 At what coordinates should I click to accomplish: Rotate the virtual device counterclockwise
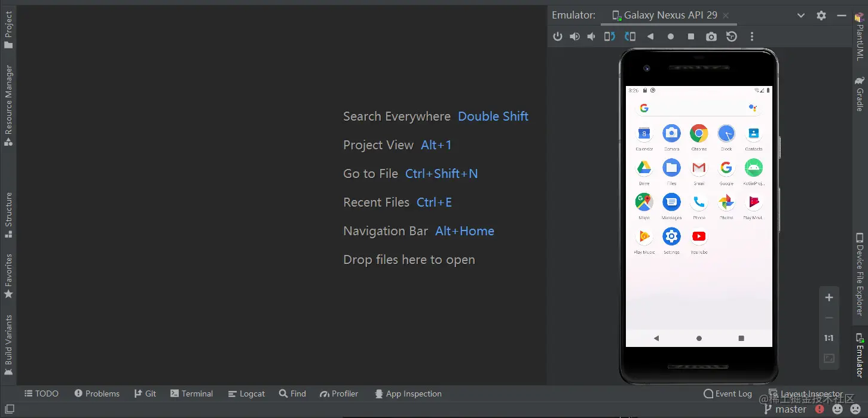pyautogui.click(x=609, y=36)
